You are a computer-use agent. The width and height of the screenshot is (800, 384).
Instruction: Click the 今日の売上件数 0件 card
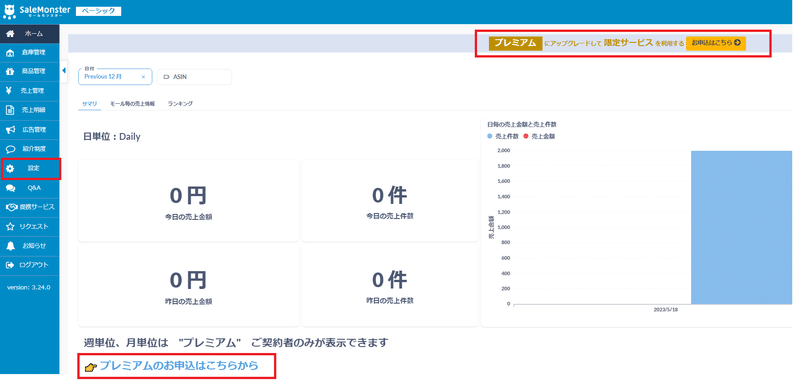pos(390,200)
